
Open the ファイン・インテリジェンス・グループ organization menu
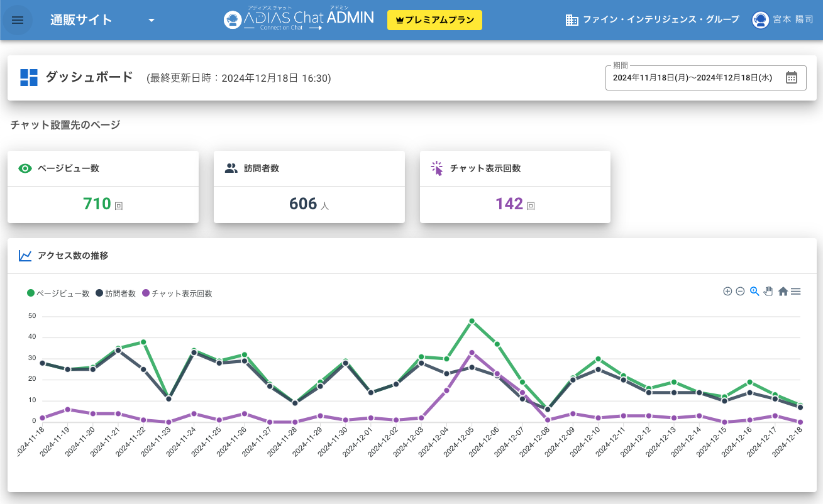coord(653,20)
